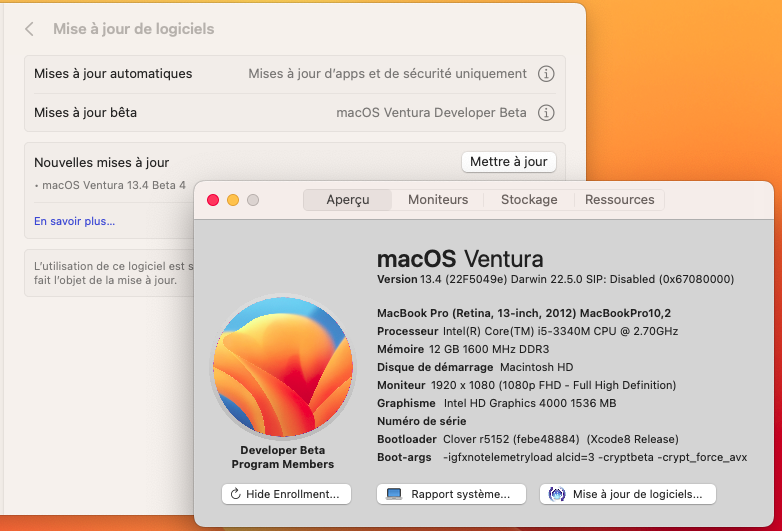The width and height of the screenshot is (782, 531).
Task: Click the Boot-args line
Action: point(562,457)
